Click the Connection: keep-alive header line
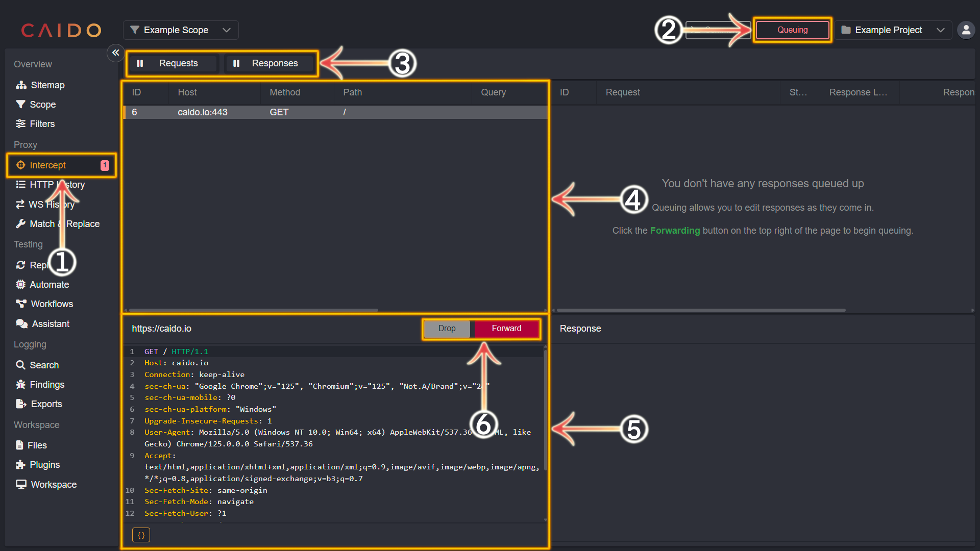This screenshot has height=551, width=980. click(194, 374)
